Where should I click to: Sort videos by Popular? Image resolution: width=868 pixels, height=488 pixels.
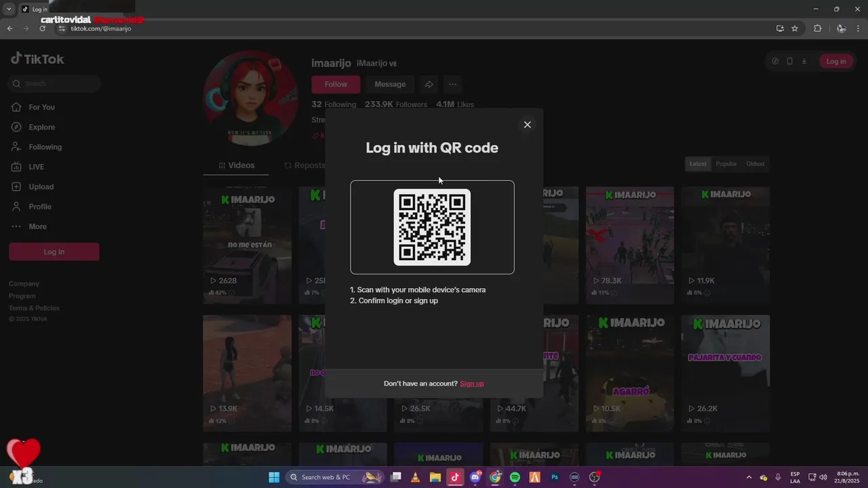[x=726, y=164]
